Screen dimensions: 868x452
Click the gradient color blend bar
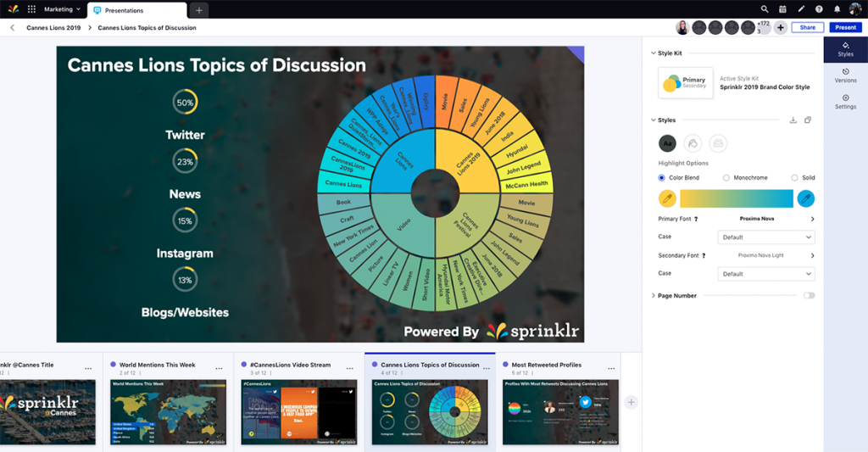point(737,198)
